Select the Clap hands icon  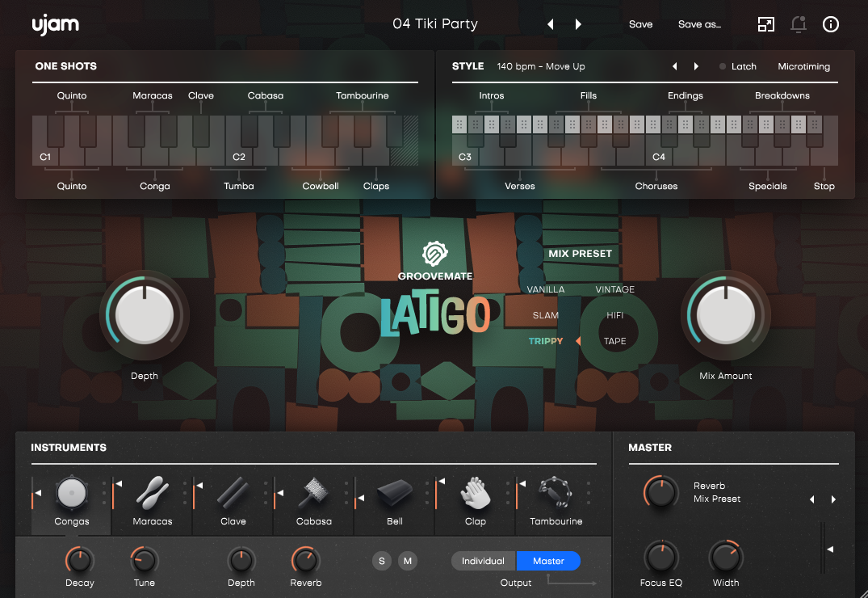tap(476, 491)
